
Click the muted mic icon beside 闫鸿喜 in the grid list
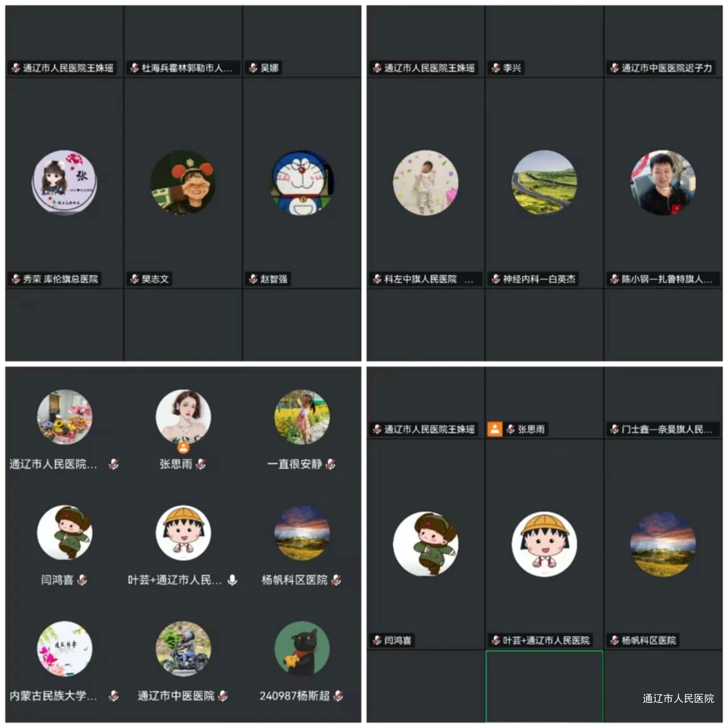click(82, 580)
